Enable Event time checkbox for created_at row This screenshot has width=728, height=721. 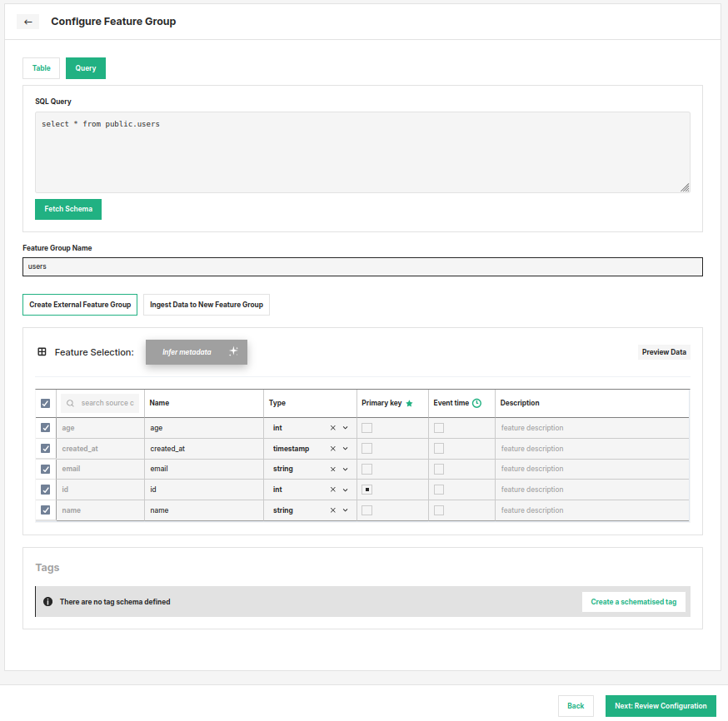(x=439, y=448)
